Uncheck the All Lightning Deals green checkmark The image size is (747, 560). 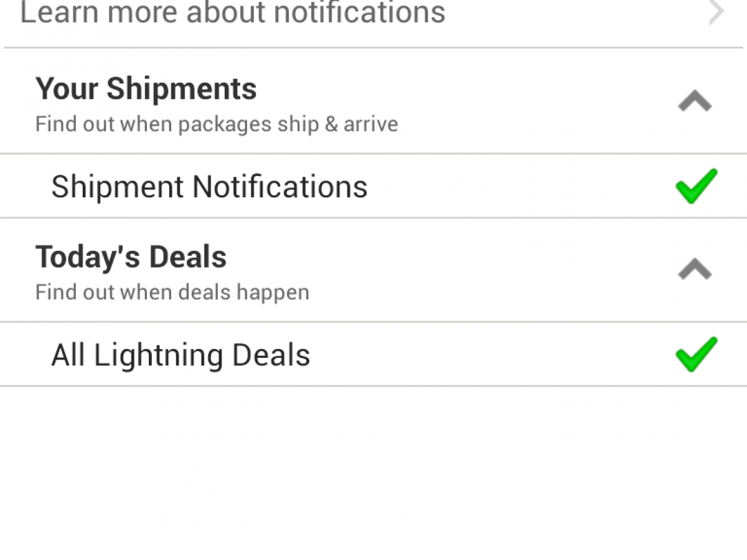pyautogui.click(x=696, y=354)
